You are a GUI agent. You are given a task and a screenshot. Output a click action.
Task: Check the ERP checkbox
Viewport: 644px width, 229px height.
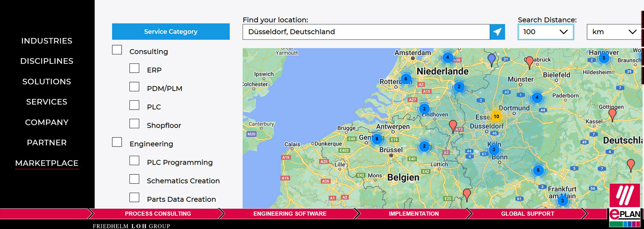click(134, 68)
